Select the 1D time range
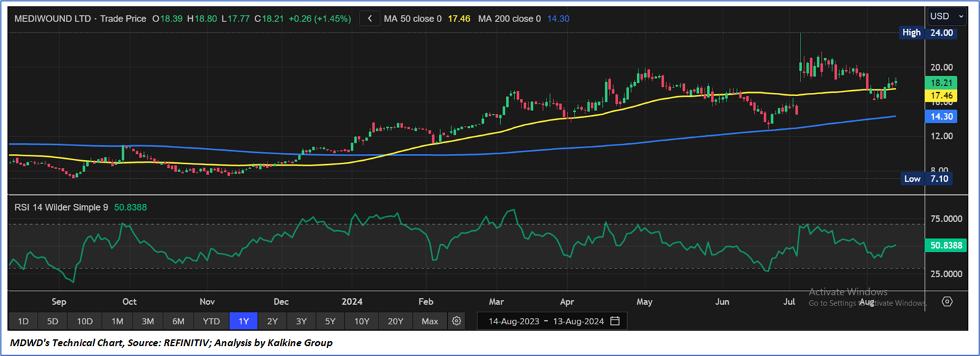980x356 pixels. tap(23, 321)
